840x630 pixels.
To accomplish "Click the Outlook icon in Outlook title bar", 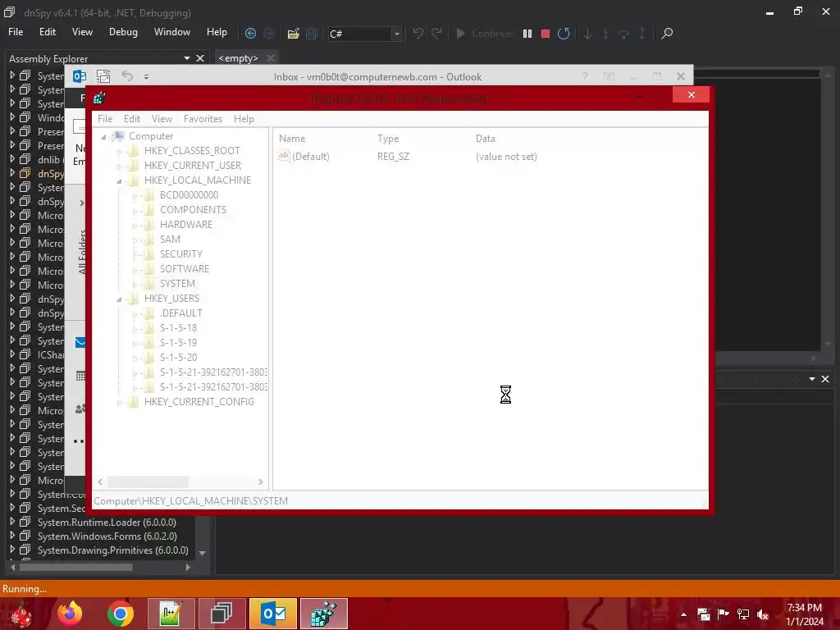I will click(x=80, y=76).
